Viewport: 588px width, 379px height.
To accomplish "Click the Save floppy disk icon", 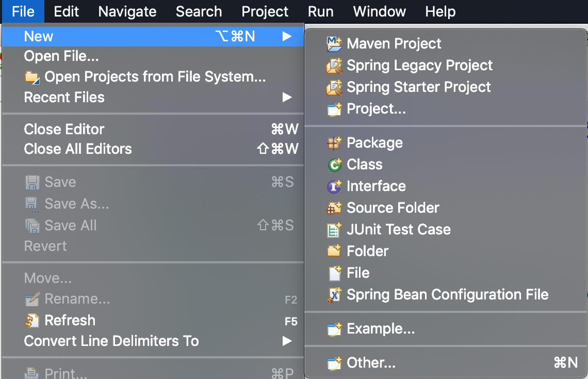I will (32, 183).
